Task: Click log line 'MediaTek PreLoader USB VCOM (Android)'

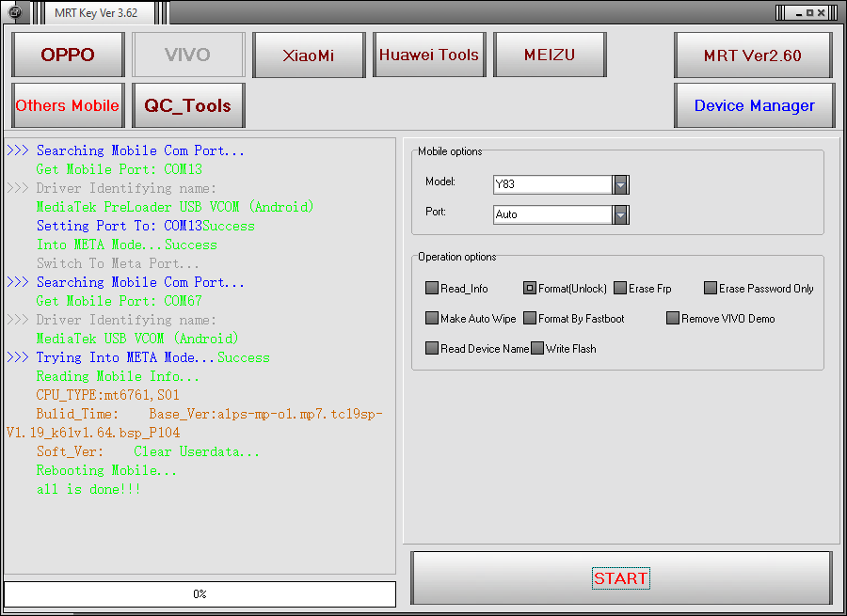Action: pos(175,207)
